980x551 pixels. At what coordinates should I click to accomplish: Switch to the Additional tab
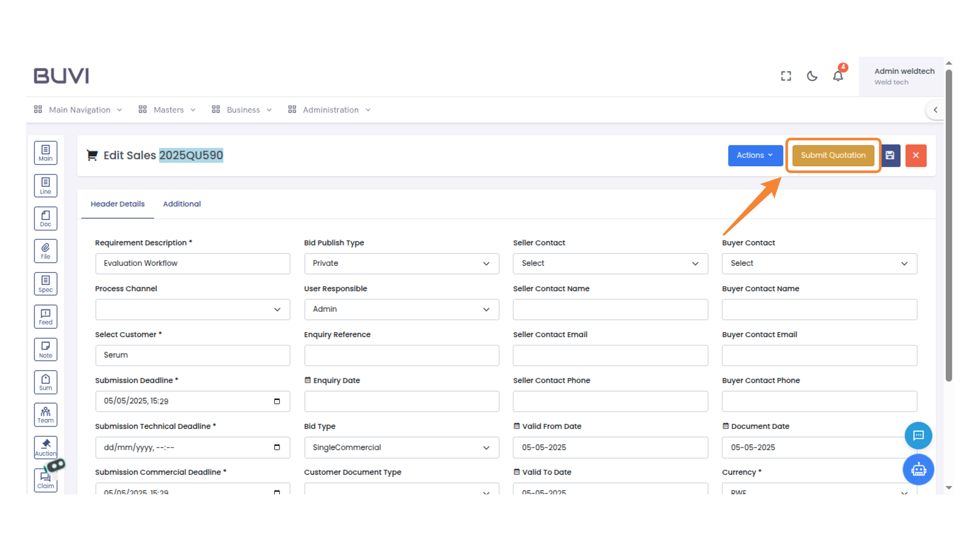[x=182, y=204]
